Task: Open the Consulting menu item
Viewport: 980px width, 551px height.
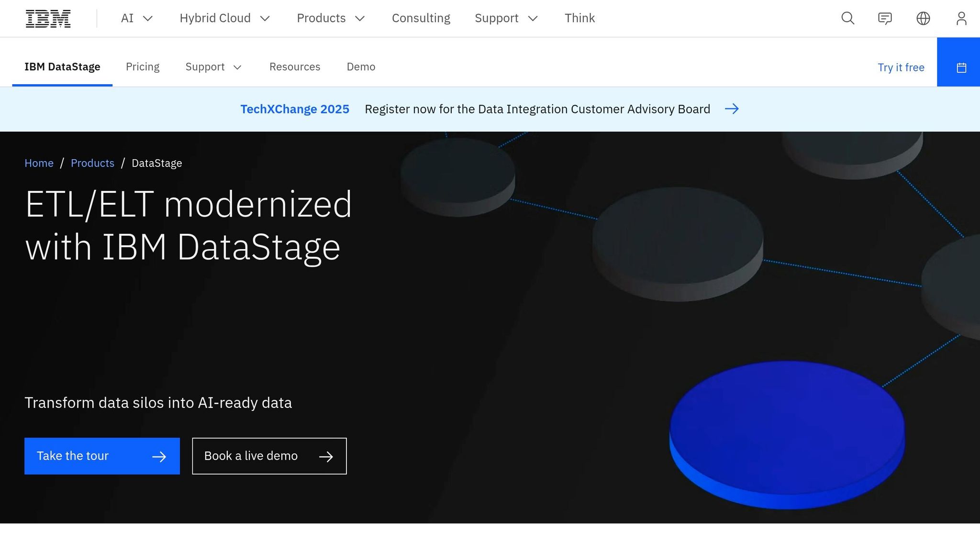Action: click(x=421, y=18)
